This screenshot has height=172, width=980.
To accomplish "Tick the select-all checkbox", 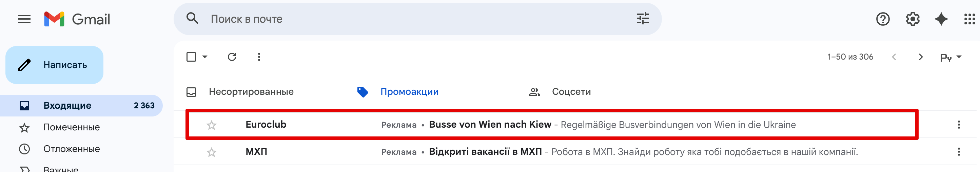I will click(x=191, y=57).
